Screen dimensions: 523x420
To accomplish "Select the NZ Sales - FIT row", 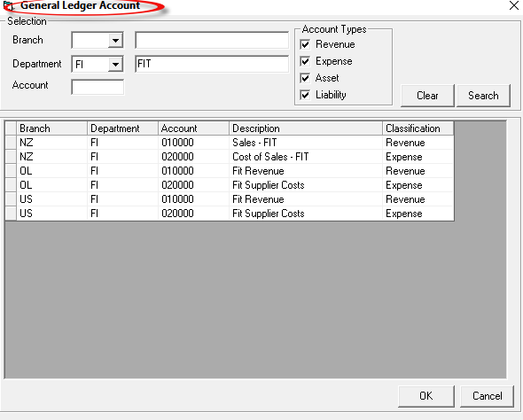I will pyautogui.click(x=230, y=143).
